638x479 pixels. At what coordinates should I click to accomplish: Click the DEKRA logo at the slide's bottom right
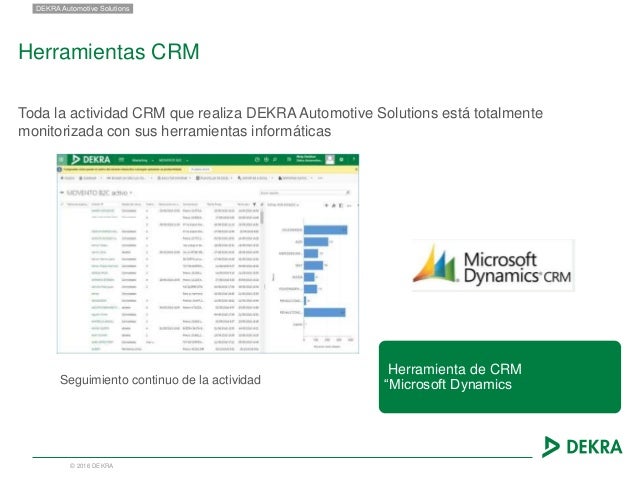(582, 446)
